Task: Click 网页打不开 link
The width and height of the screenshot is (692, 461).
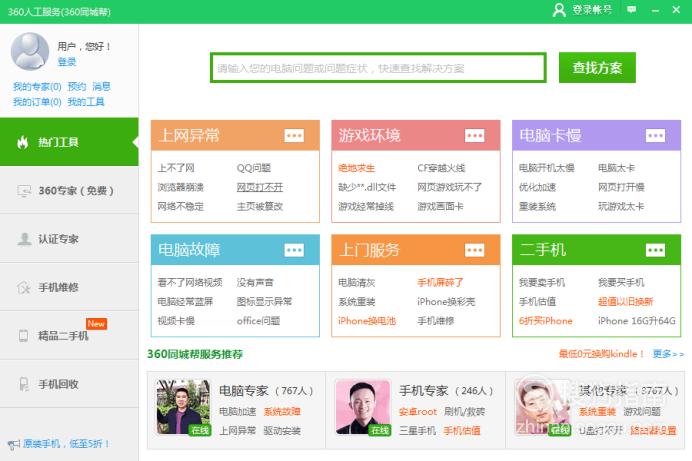Action: coord(260,187)
